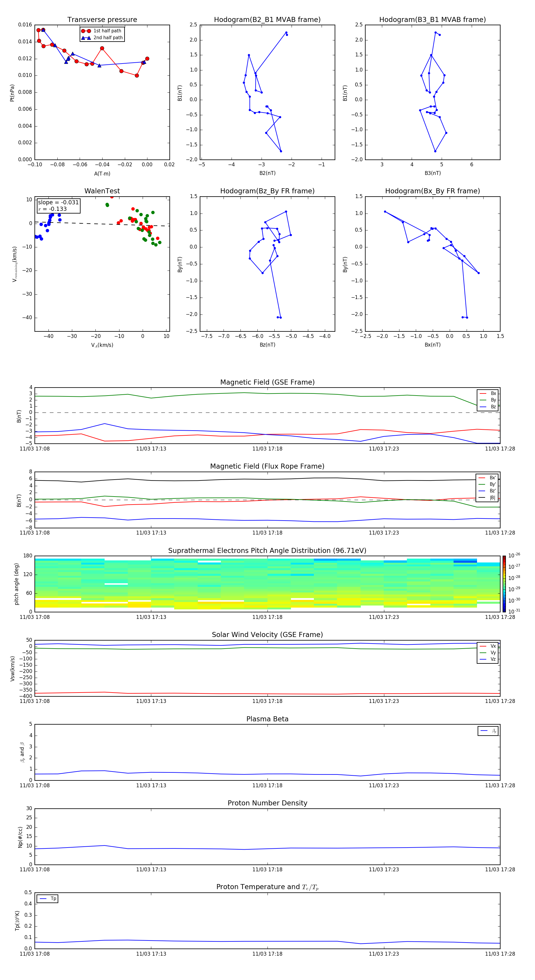Click the black |B| curve in Flux Rope plot
Image resolution: width=535 pixels, height=980 pixels.
pos(267,479)
